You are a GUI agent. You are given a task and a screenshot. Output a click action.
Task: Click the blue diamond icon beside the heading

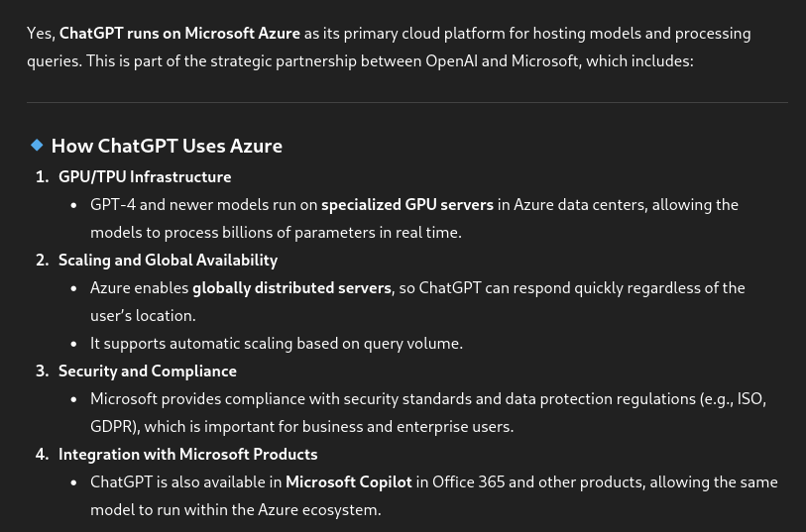37,145
